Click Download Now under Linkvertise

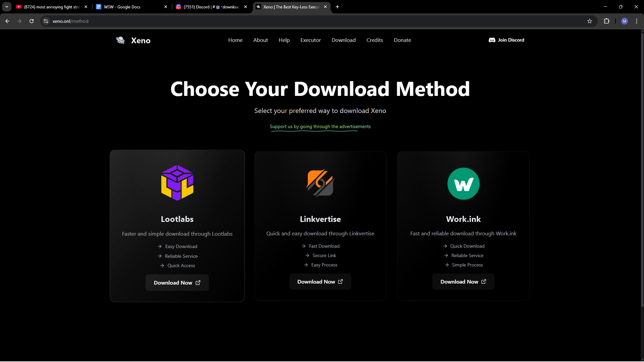click(x=320, y=282)
